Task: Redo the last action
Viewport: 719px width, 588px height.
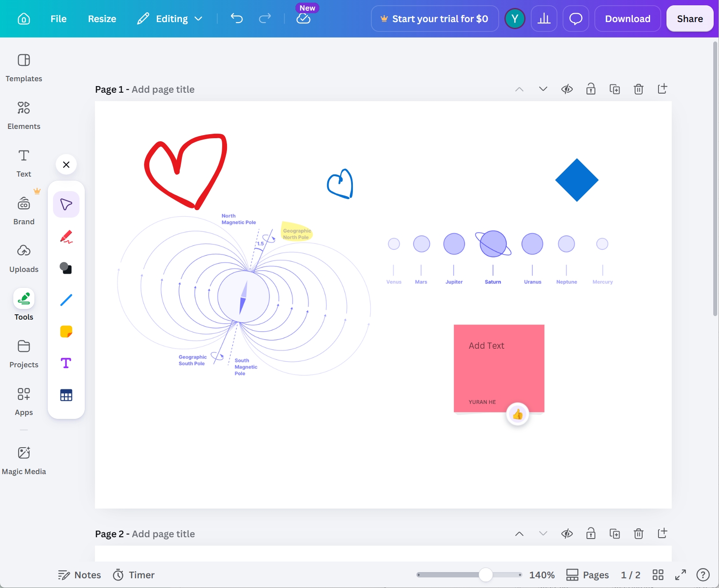Action: click(265, 19)
